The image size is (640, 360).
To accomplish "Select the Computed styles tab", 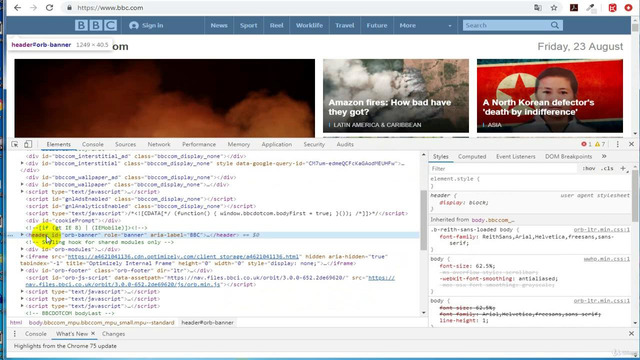I will (x=472, y=156).
